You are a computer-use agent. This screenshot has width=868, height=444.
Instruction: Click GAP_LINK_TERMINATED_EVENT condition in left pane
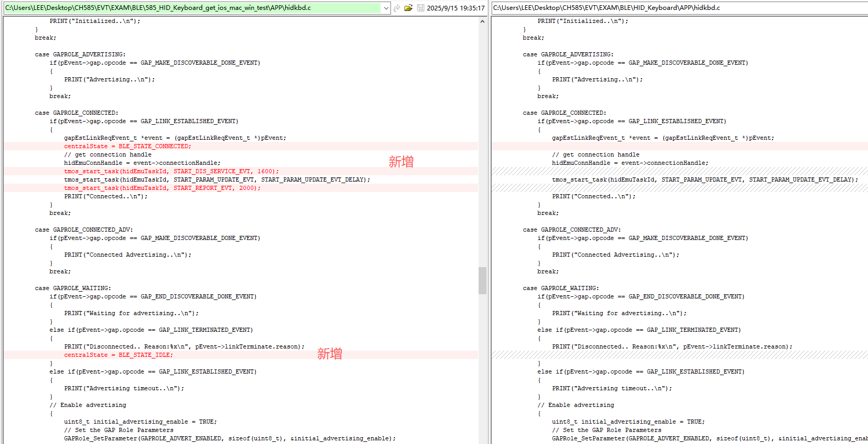(151, 330)
